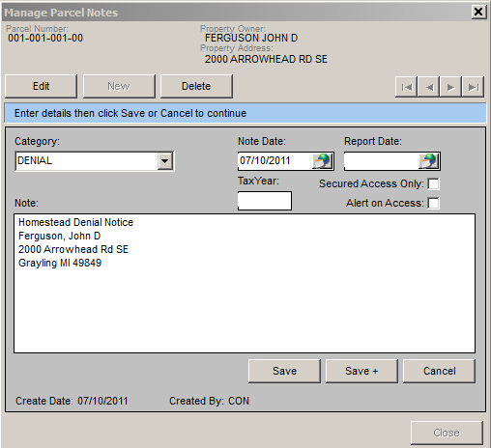Image resolution: width=491 pixels, height=448 pixels.
Task: Choose Save + to save and add another
Action: tap(361, 371)
